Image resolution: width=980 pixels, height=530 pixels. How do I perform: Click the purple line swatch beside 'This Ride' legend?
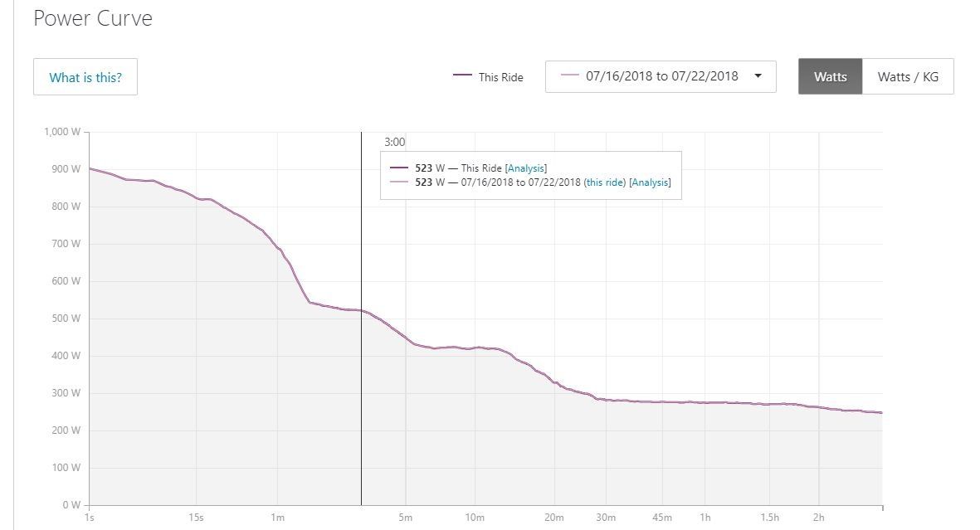tap(462, 76)
